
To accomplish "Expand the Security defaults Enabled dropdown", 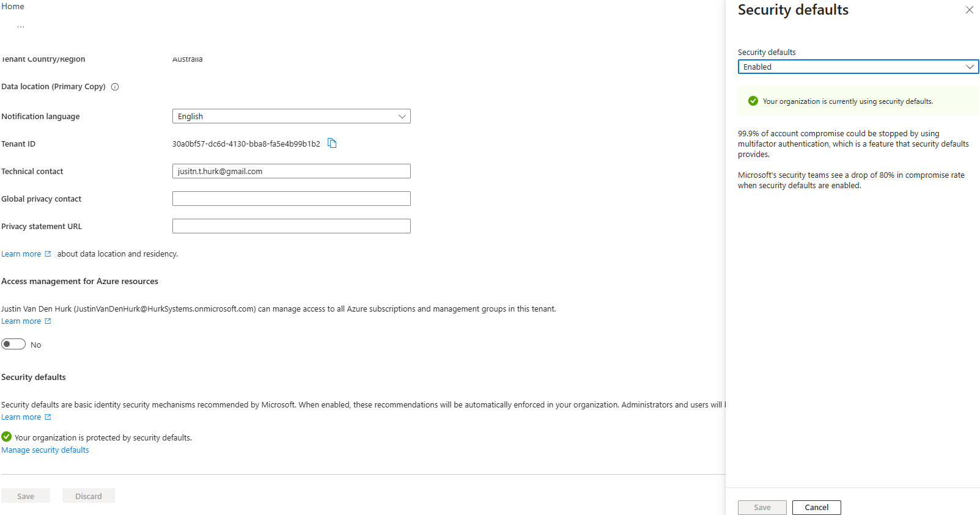I will click(858, 67).
